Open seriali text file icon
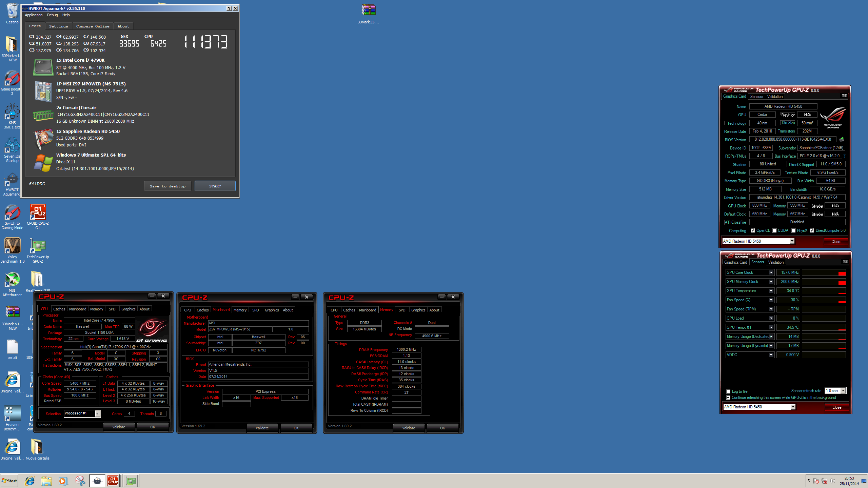This screenshot has width=868, height=488. [x=12, y=349]
